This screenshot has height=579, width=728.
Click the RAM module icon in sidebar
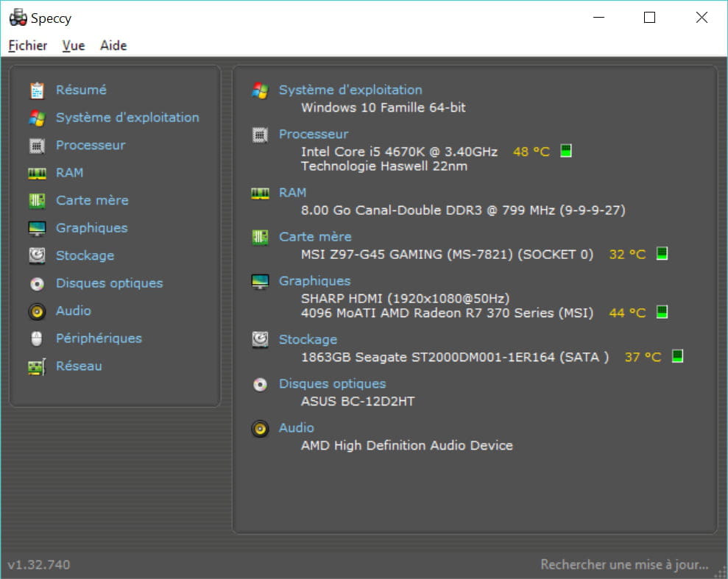pos(37,174)
